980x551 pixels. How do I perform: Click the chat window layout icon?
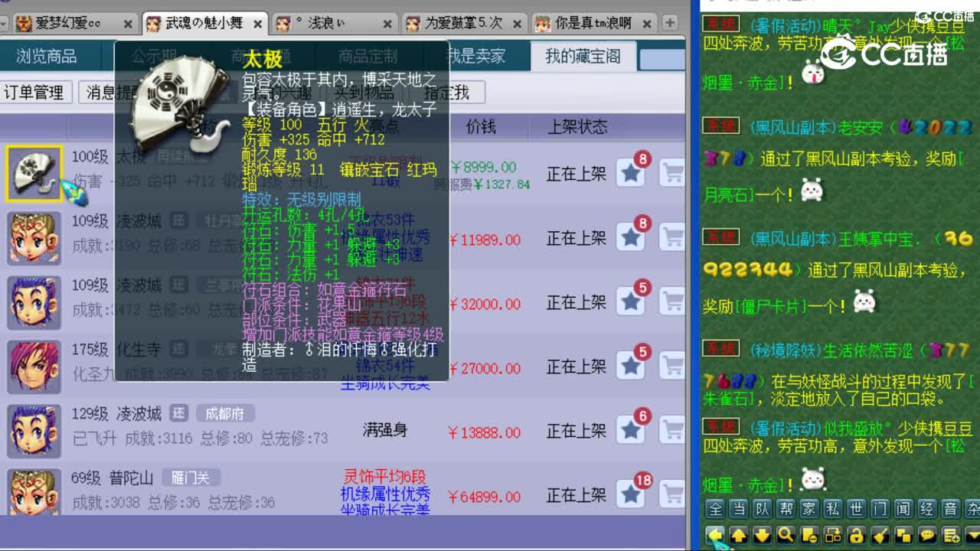[833, 535]
